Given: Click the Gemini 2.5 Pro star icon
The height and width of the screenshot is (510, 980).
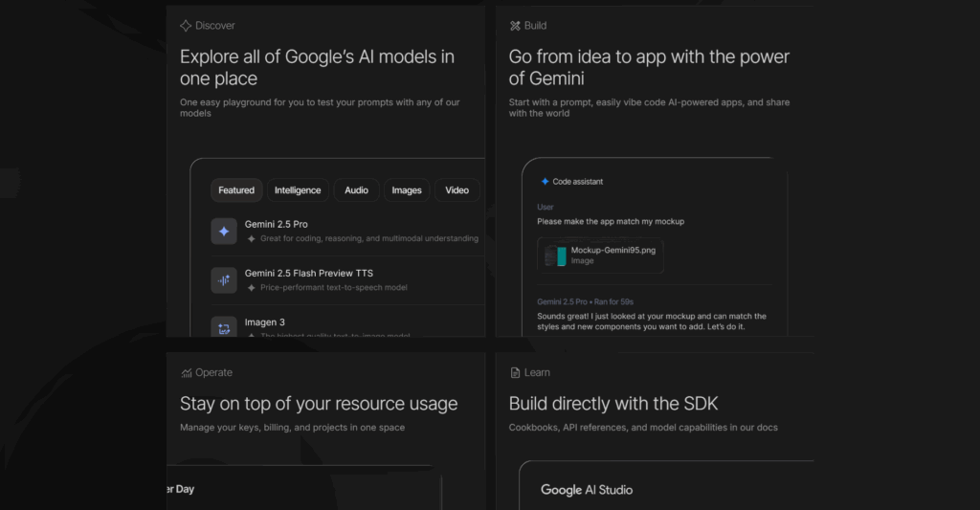Looking at the screenshot, I should click(x=224, y=232).
